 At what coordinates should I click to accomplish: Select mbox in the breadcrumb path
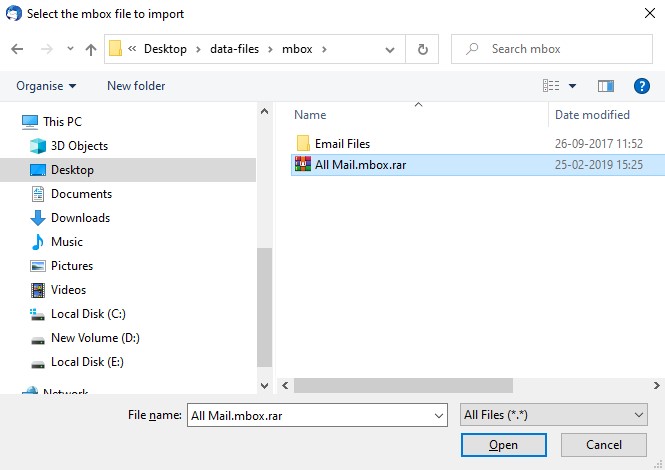coord(297,49)
